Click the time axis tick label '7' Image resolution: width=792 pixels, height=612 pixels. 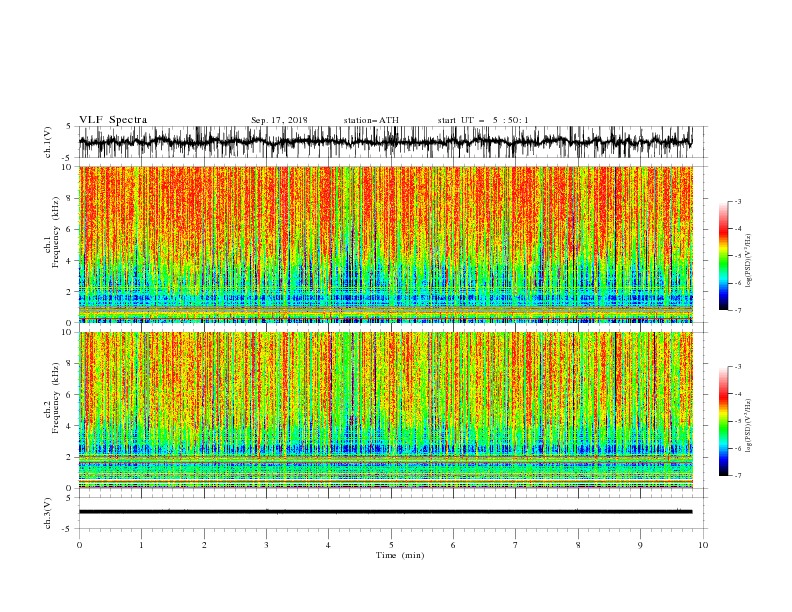516,545
